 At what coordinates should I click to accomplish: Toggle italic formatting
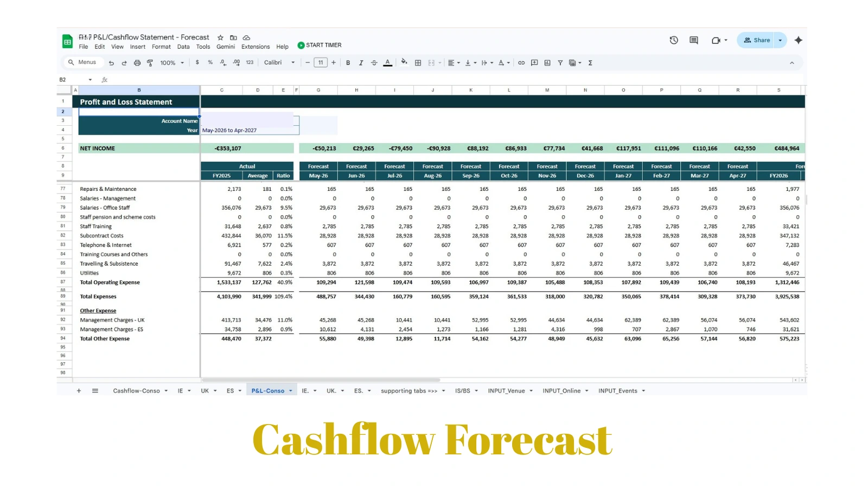[361, 63]
